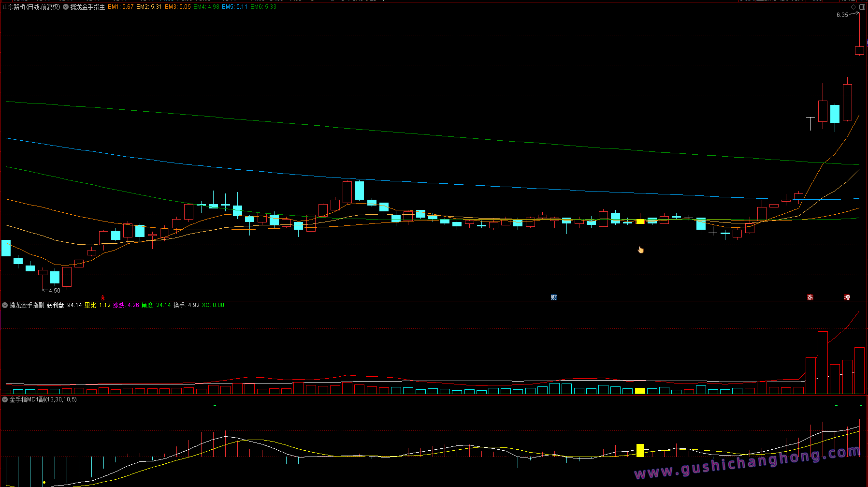Screen dimensions: 868x487
Task: Click the 获利盘: 94.14 label
Action: pos(64,305)
